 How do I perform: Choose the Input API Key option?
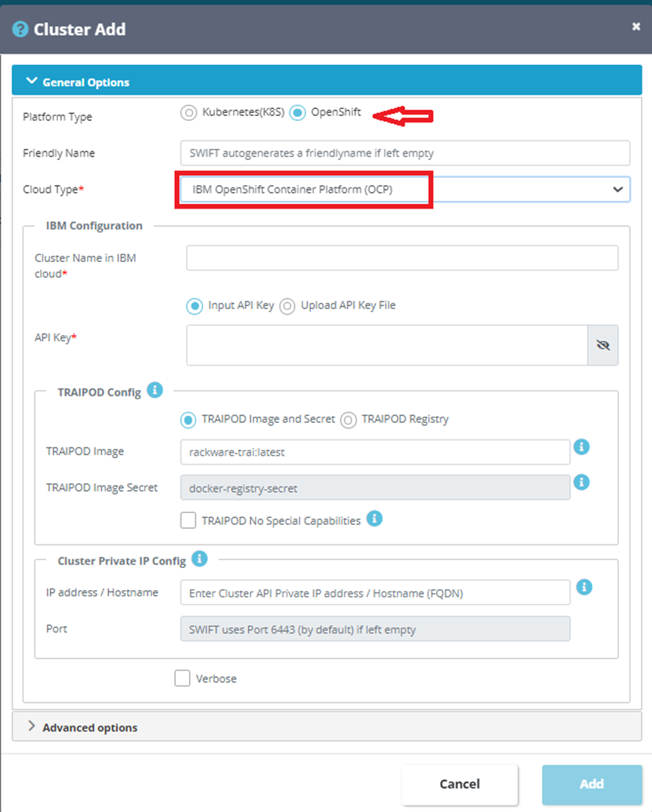click(x=195, y=306)
